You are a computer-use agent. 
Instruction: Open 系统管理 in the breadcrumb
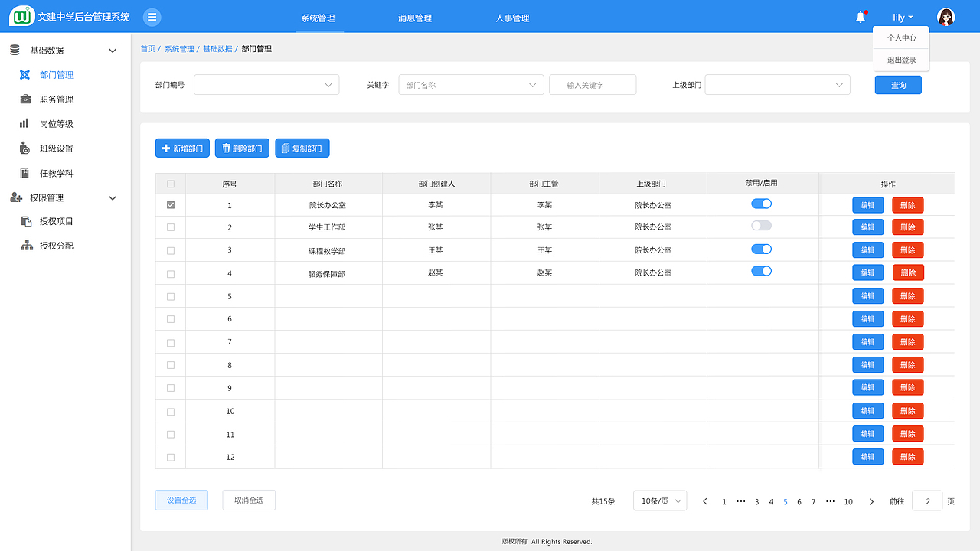(178, 48)
